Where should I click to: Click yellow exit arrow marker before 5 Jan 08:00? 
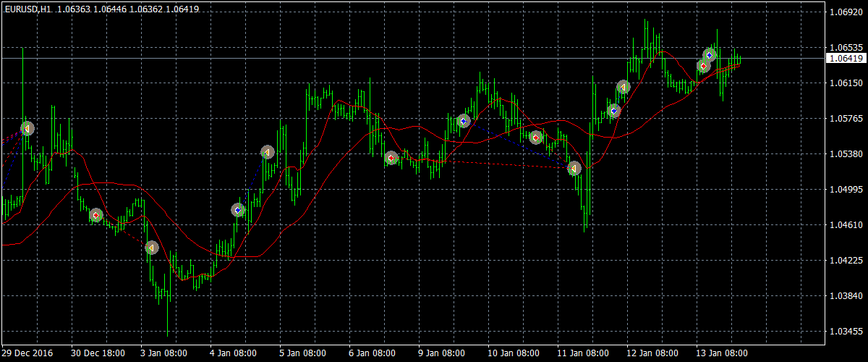click(268, 152)
